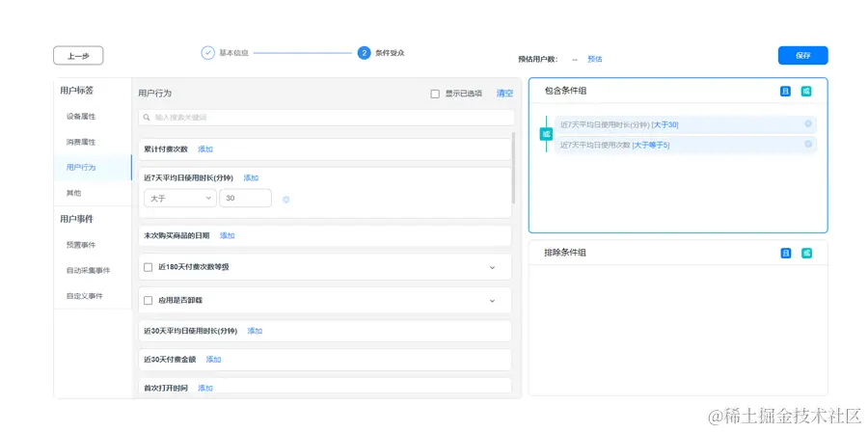This screenshot has width=868, height=432.
Task: Click 添加 next to 末次购买商品的日期
Action: coord(227,235)
